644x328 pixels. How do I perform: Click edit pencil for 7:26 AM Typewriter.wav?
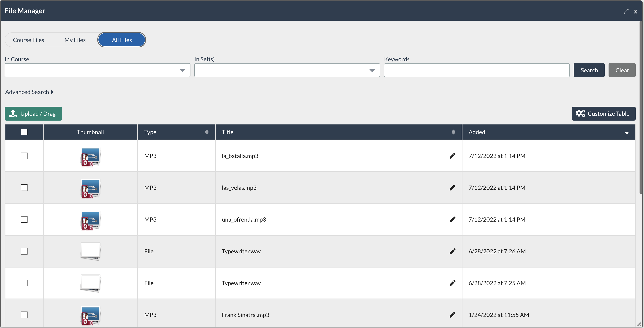[452, 251]
